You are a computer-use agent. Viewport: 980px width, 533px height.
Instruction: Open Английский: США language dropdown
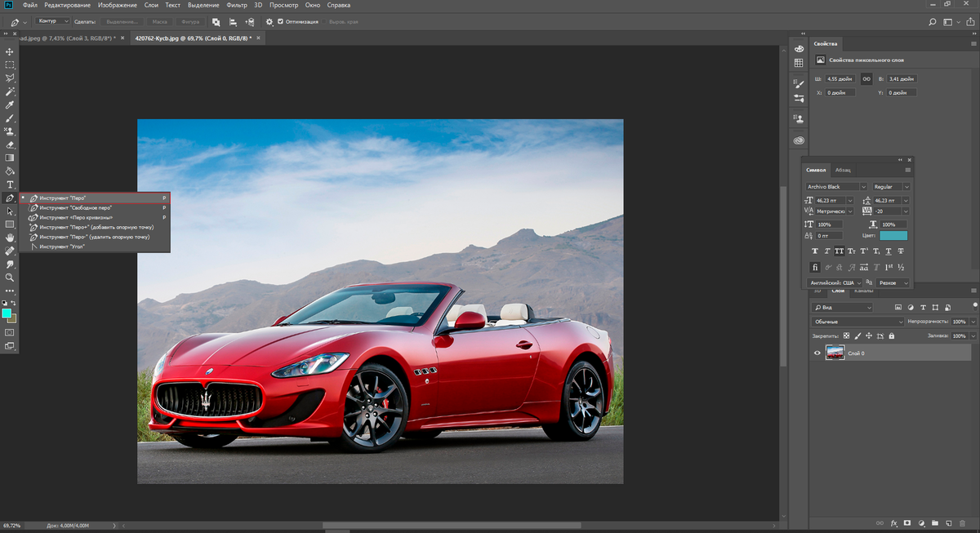835,283
